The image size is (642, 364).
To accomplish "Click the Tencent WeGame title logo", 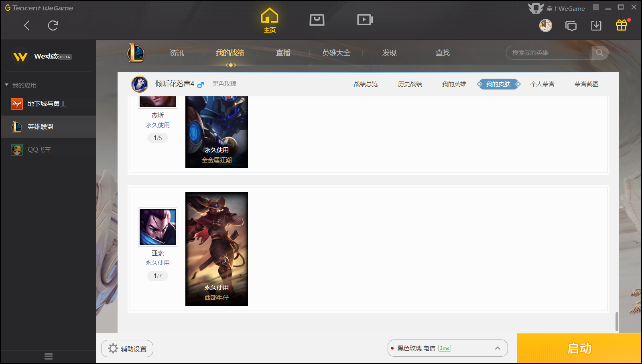I will pyautogui.click(x=39, y=8).
